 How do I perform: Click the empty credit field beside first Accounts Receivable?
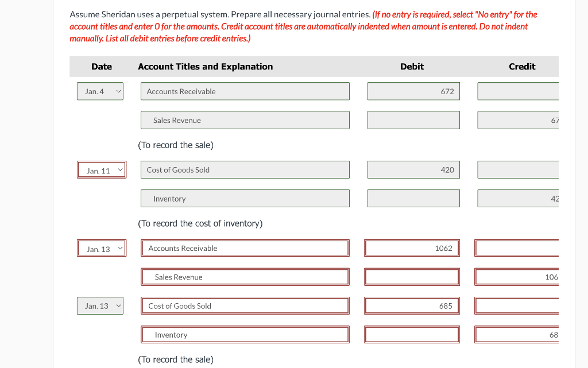click(x=518, y=91)
